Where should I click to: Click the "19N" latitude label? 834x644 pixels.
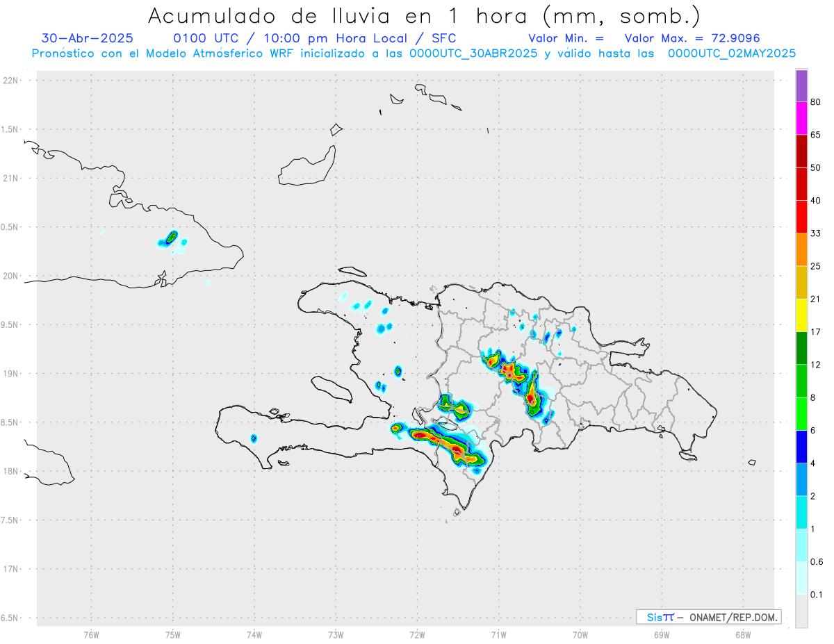click(x=12, y=373)
